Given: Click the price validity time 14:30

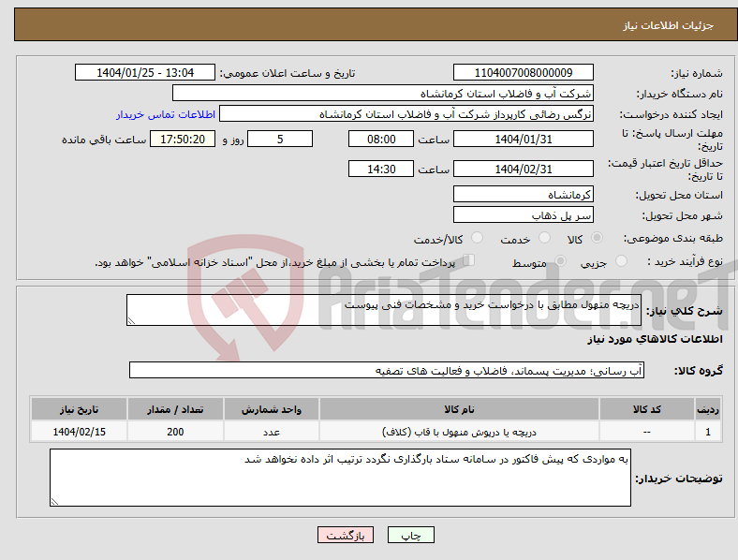Looking at the screenshot, I should 381,169.
